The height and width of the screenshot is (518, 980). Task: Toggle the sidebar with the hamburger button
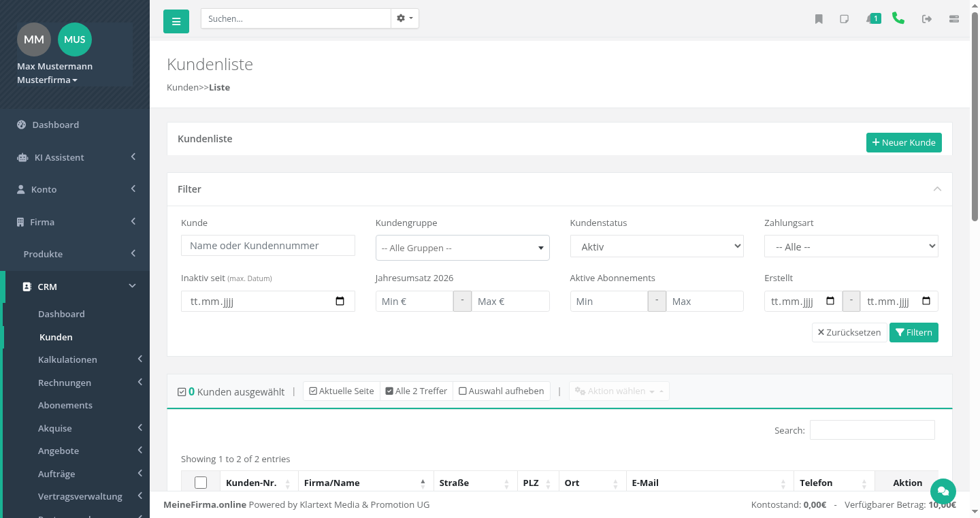pyautogui.click(x=176, y=21)
